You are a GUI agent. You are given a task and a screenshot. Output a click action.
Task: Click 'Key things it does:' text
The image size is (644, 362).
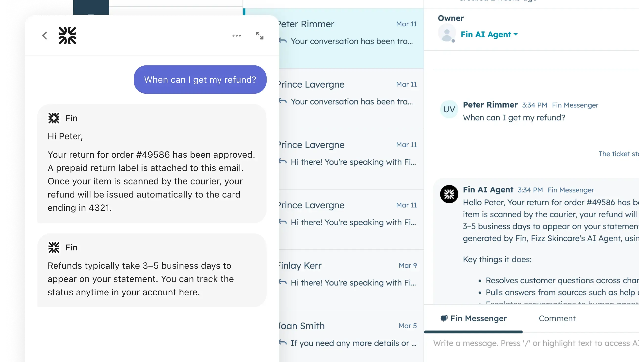click(x=497, y=259)
